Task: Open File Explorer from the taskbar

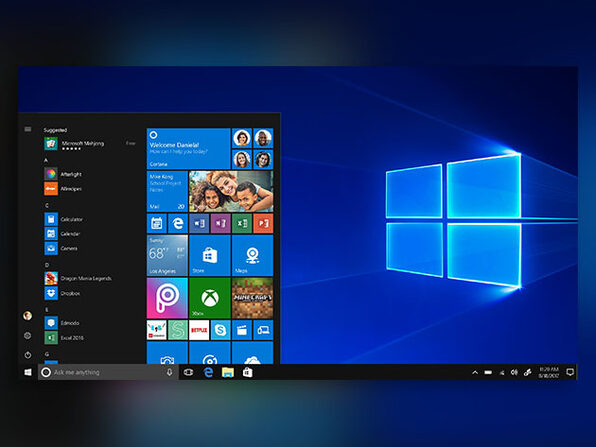Action: point(228,372)
